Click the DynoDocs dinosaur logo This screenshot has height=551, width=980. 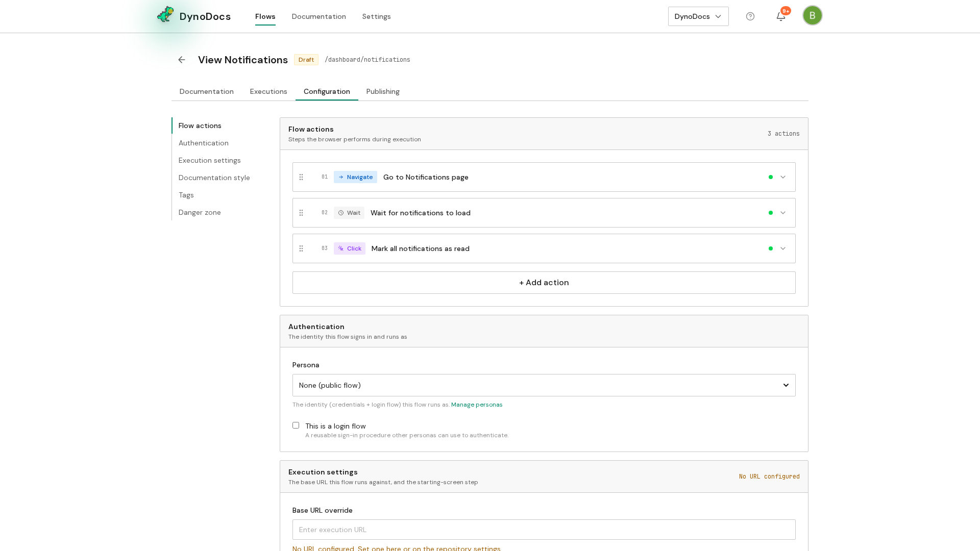[165, 15]
